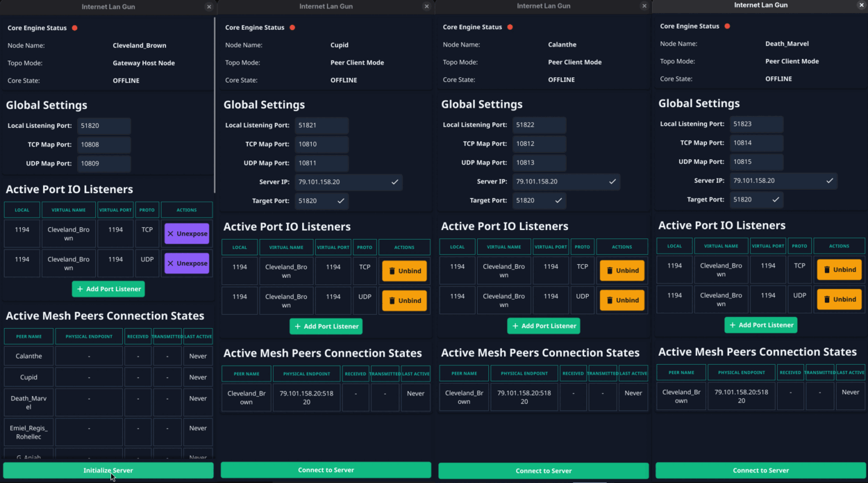
Task: Click the Node Name value 'Cupid'
Action: tap(340, 45)
